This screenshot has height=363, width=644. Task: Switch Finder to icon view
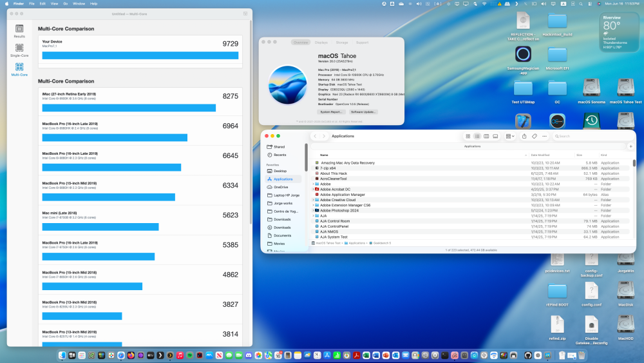pyautogui.click(x=468, y=136)
